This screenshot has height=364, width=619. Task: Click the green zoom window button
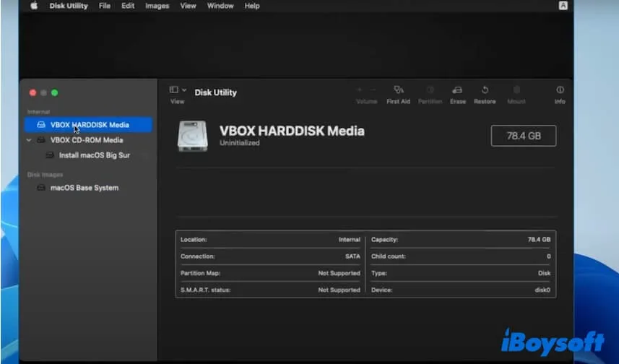[x=54, y=93]
